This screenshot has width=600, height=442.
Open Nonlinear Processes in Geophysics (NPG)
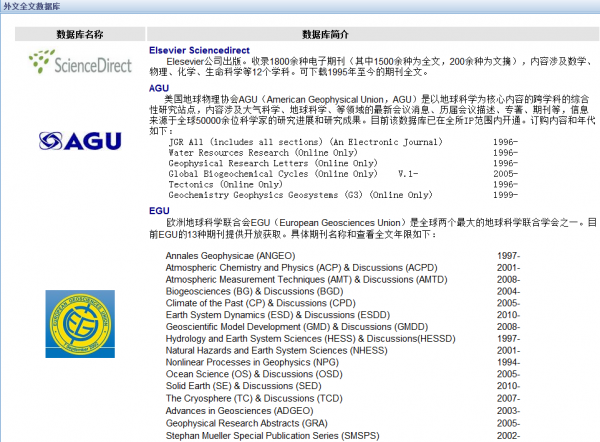pyautogui.click(x=252, y=362)
